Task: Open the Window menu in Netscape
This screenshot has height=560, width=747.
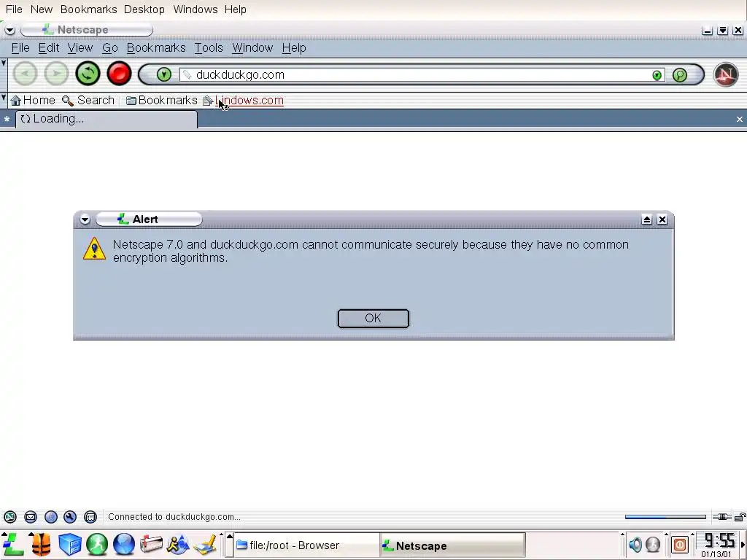Action: pos(252,48)
